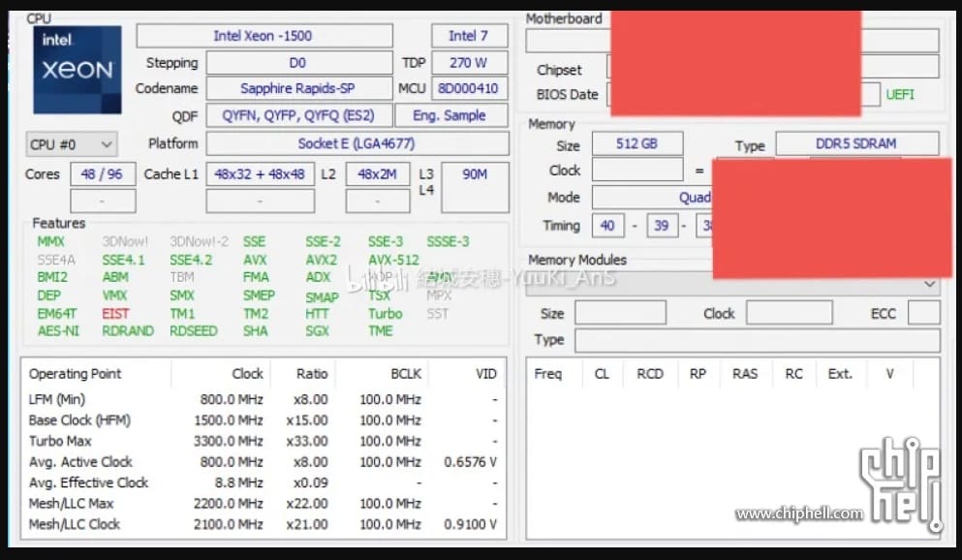Click the D0 Stepping field

tap(300, 62)
